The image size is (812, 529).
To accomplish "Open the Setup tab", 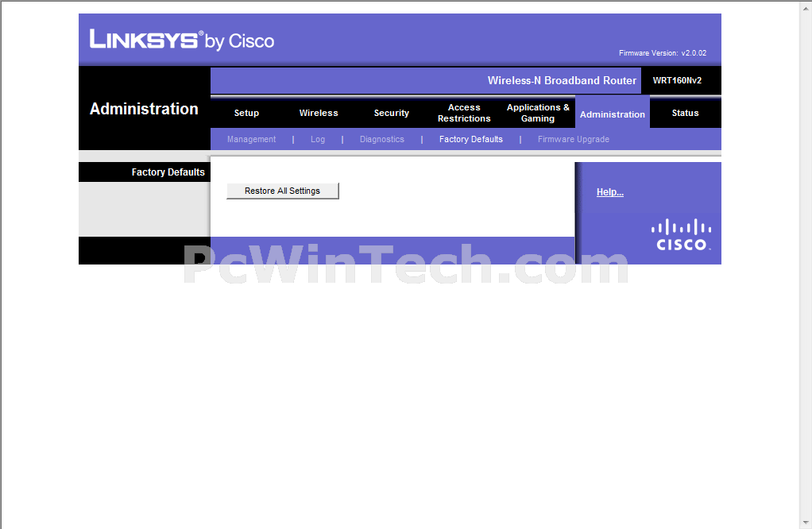I will coord(246,113).
